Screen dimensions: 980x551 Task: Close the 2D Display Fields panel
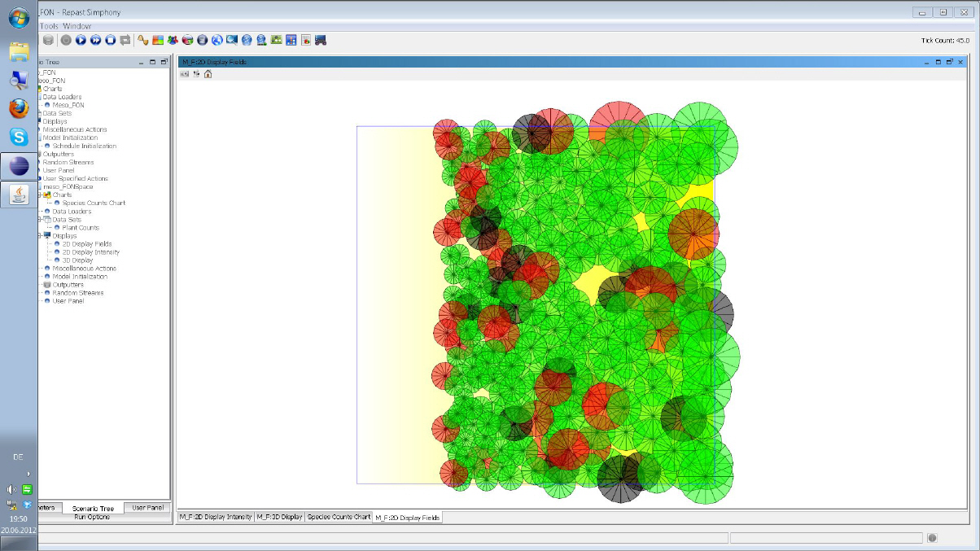coord(960,62)
